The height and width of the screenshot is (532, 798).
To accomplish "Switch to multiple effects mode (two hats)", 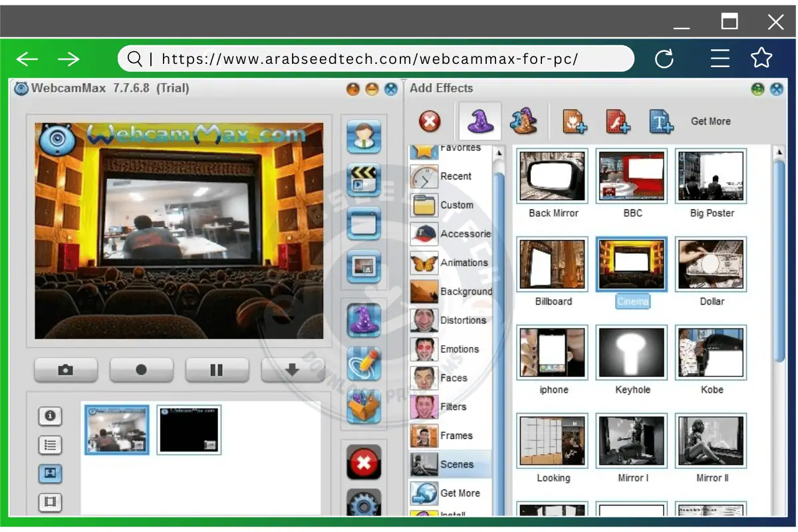I will [x=523, y=121].
